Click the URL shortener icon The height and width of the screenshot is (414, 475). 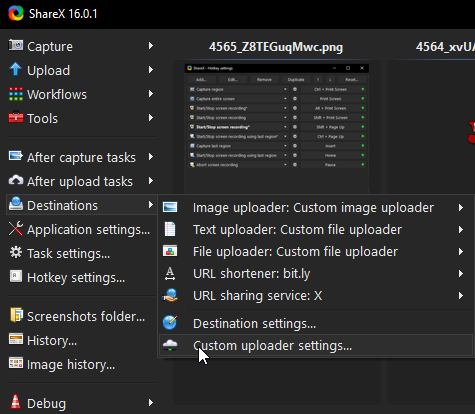pos(170,274)
